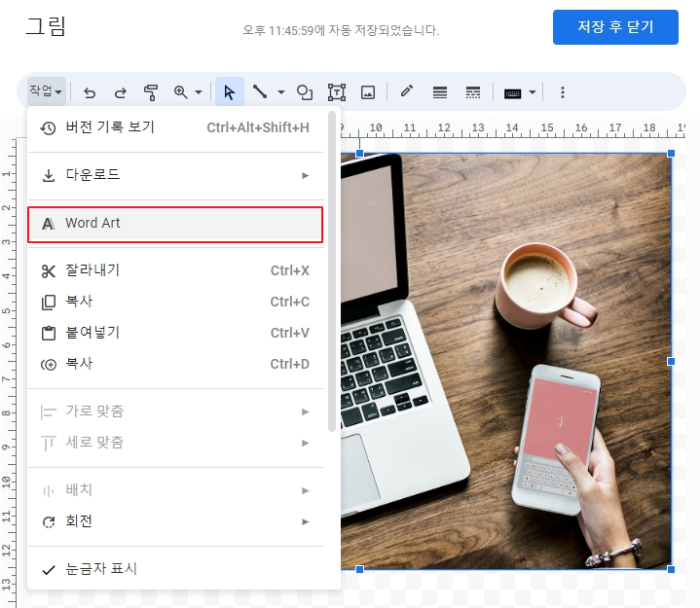Open the zoom level dropdown arrow

199,92
